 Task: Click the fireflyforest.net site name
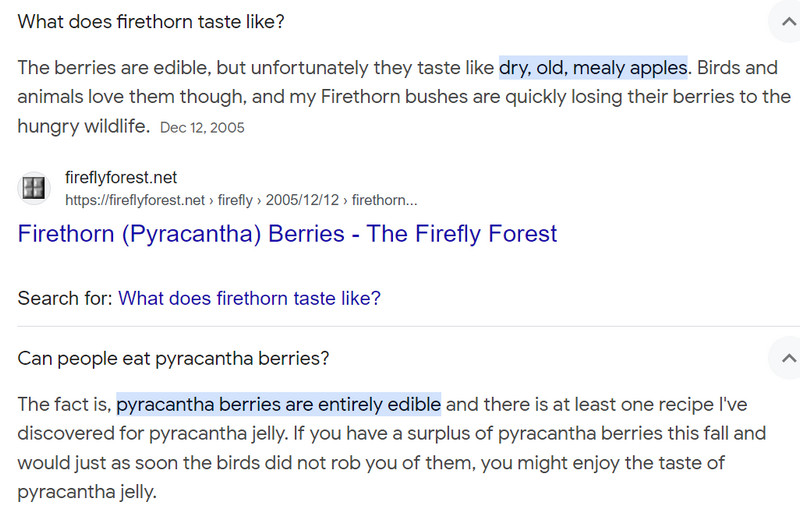(120, 177)
